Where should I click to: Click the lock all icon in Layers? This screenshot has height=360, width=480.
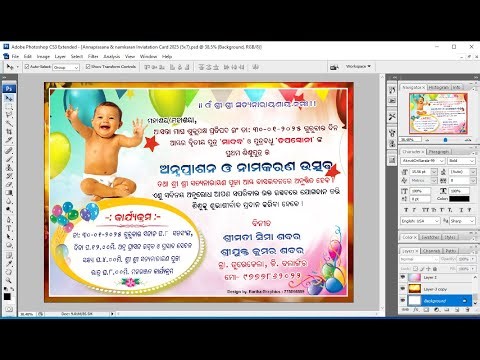(x=435, y=269)
